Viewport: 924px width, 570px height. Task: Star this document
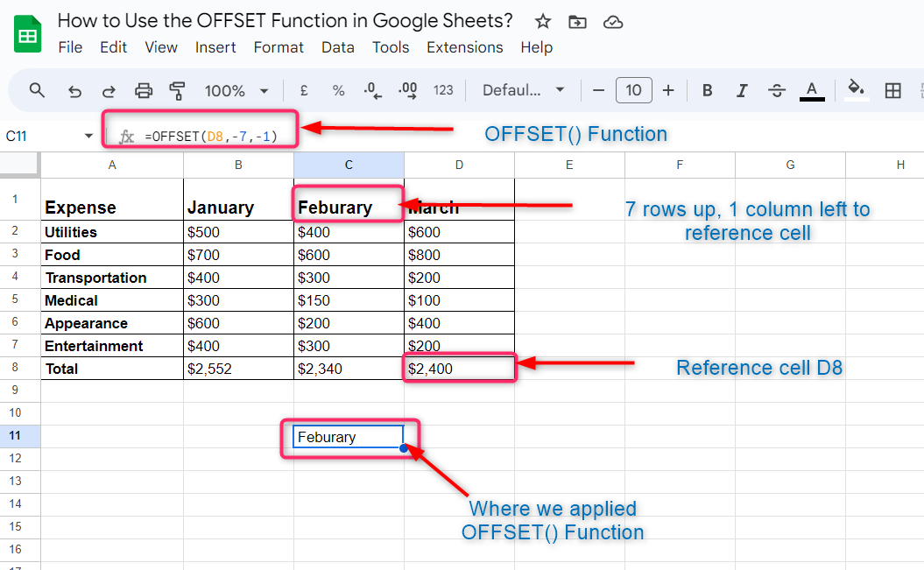[x=543, y=22]
